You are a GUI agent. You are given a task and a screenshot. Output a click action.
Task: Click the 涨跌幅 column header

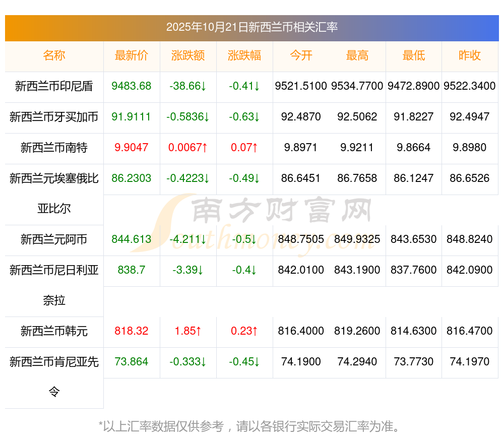coord(244,56)
